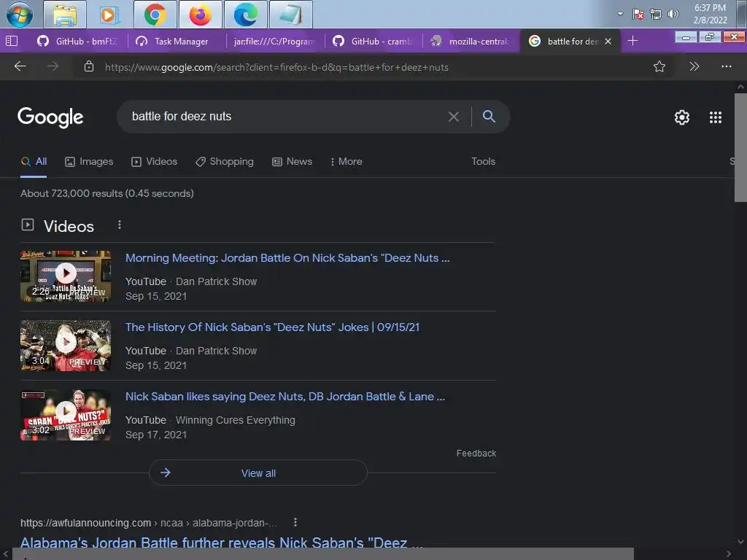Open awfulannouncing result three-dot menu
Viewport: 747px width, 560px height.
[x=295, y=522]
